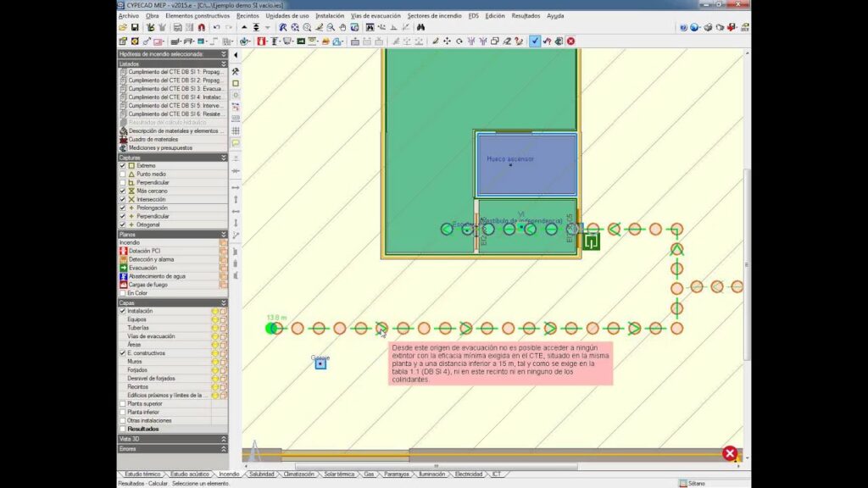Expand the Vista 3D panel

tap(224, 439)
